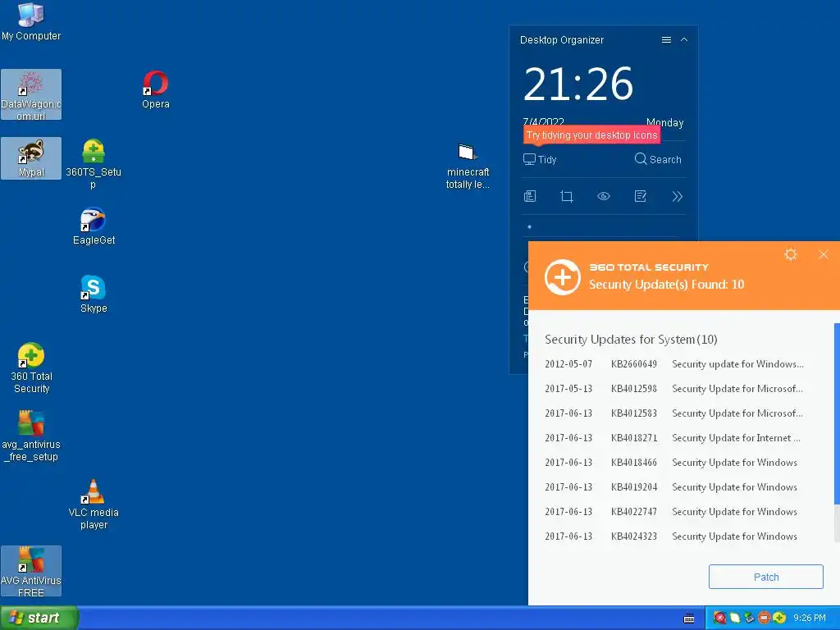Close the 360 Total Security popup
The height and width of the screenshot is (630, 840).
824,254
